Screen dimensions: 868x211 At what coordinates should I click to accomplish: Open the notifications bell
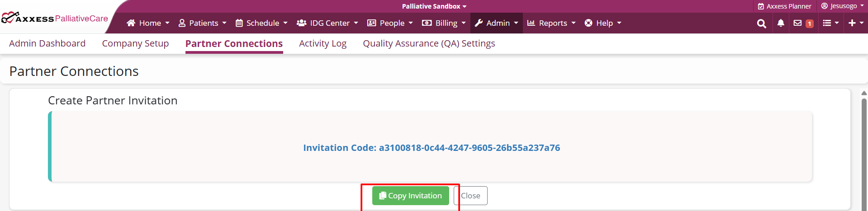pos(781,23)
